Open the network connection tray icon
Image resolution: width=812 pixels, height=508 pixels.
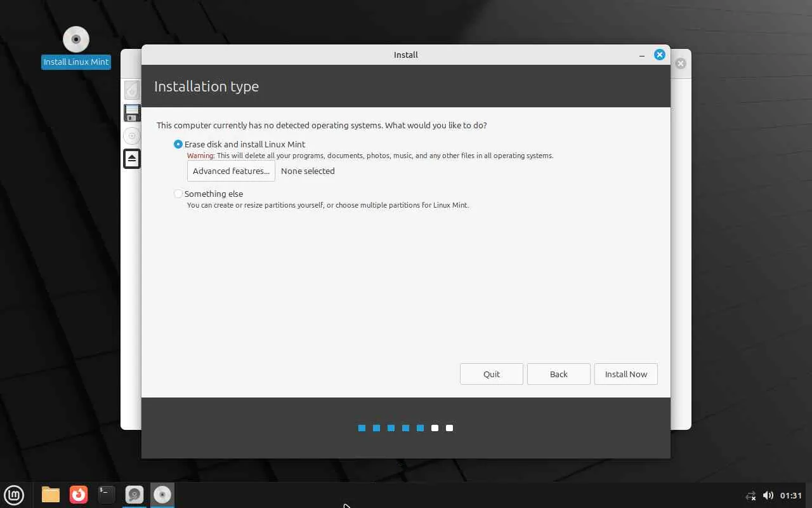point(750,495)
